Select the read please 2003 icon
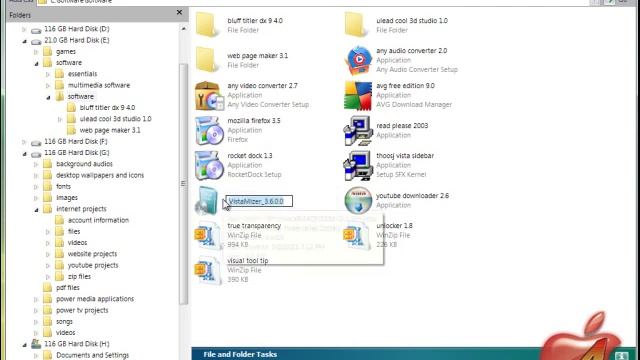Image resolution: width=640 pixels, height=360 pixels. click(x=358, y=131)
